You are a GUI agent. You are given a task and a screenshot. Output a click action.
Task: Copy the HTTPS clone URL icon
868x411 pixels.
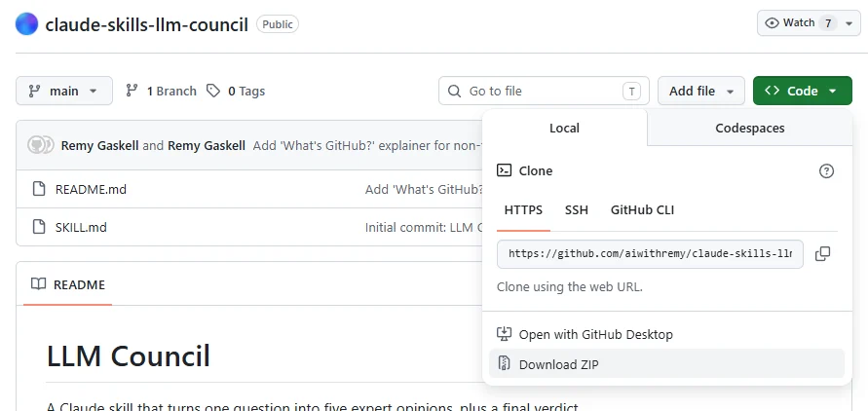(x=822, y=254)
